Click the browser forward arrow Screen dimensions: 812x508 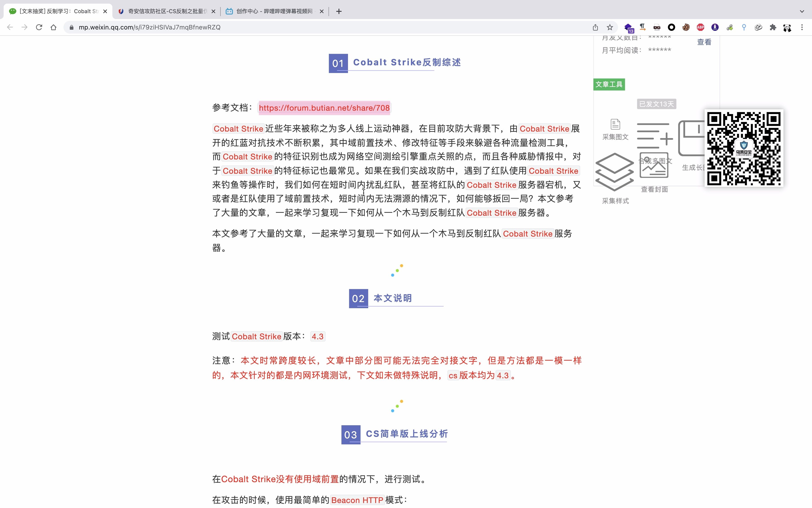[24, 27]
